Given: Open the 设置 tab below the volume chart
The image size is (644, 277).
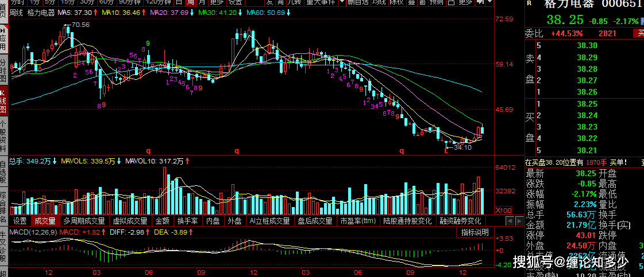Looking at the screenshot, I should tap(20, 220).
